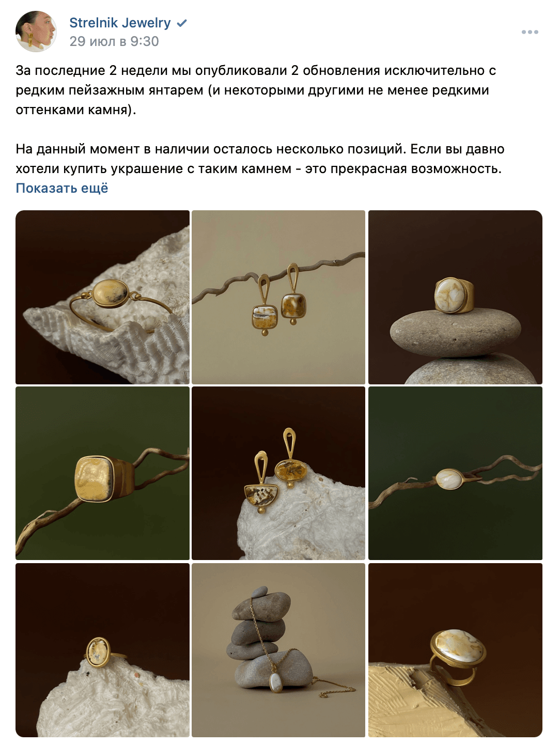Viewport: 560px width, 745px height.
Task: Open the pendant necklace on stacked stones photo
Action: point(278,650)
